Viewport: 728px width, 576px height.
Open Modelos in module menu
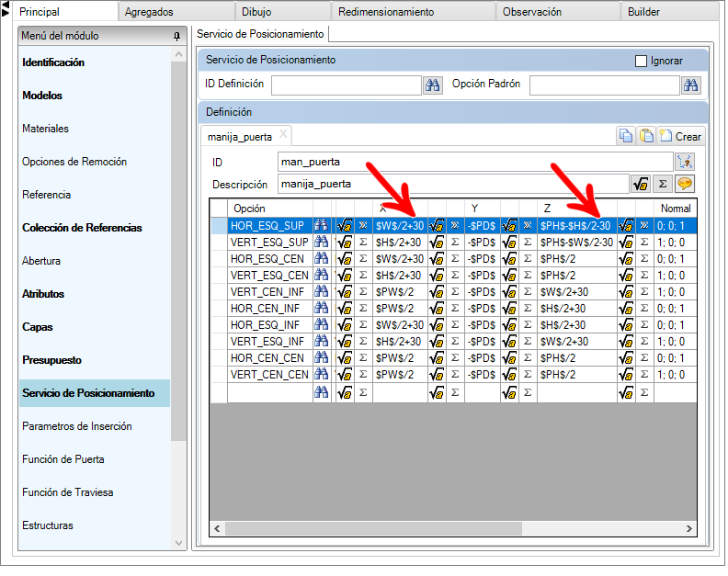click(x=42, y=96)
